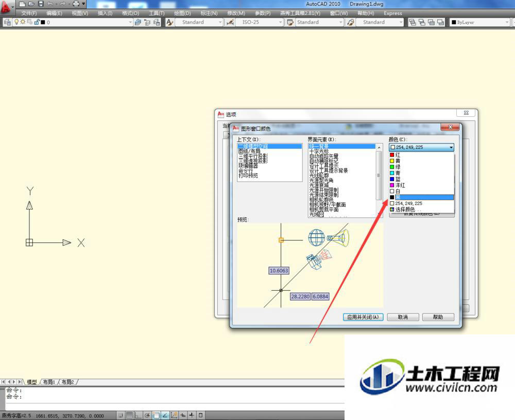
Task: Toggle Dynamic Input in status bar
Action: click(183, 415)
